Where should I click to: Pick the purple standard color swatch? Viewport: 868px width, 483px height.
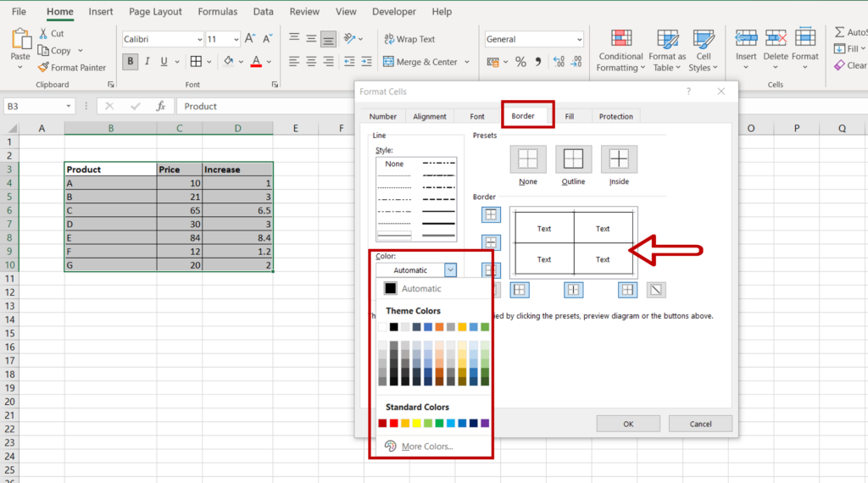point(485,423)
